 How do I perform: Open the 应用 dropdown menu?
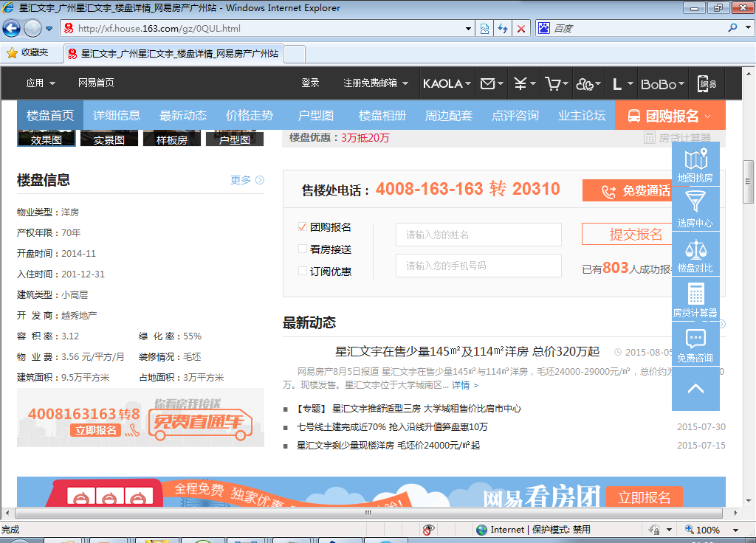(41, 83)
